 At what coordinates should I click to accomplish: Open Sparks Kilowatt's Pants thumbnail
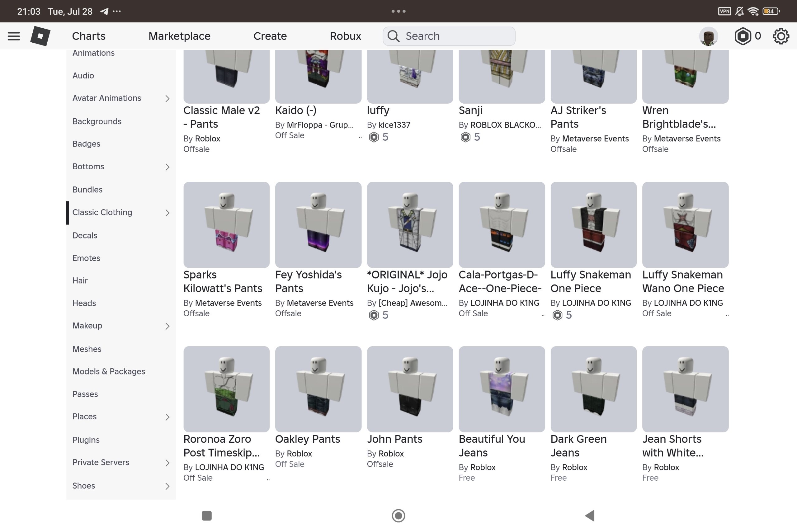[x=226, y=225]
